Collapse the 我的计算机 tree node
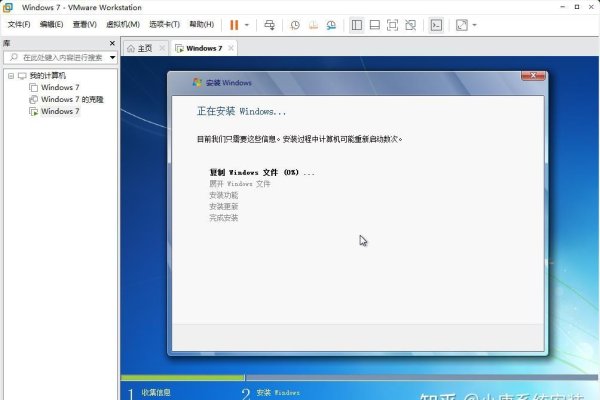Screen dimensions: 600x400 coord(11,76)
